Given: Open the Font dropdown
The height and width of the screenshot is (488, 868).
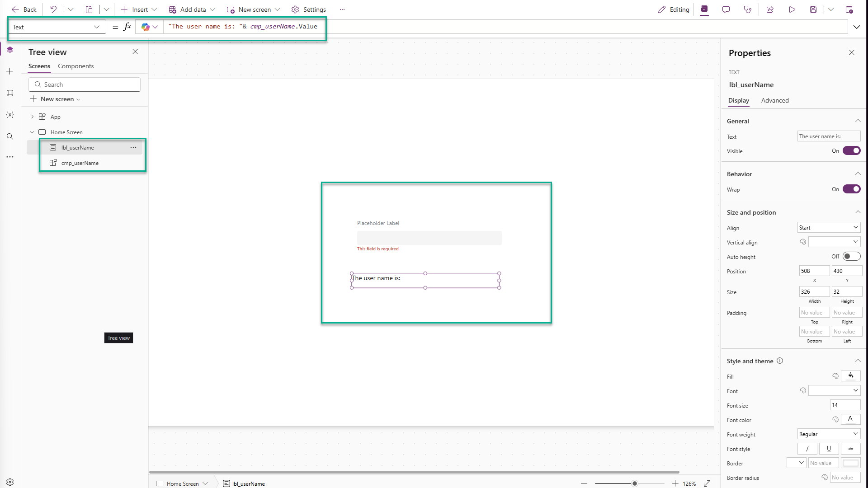Looking at the screenshot, I should [x=835, y=390].
